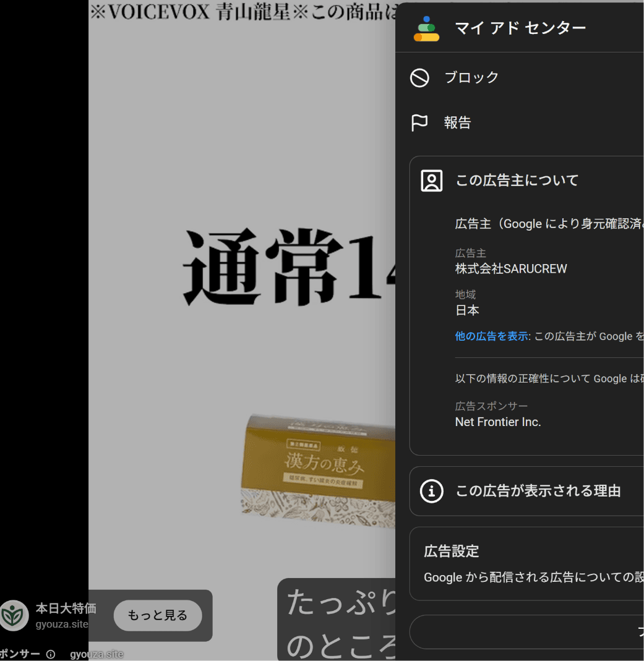Click the 日本 region value
The image size is (644, 661).
pyautogui.click(x=467, y=310)
